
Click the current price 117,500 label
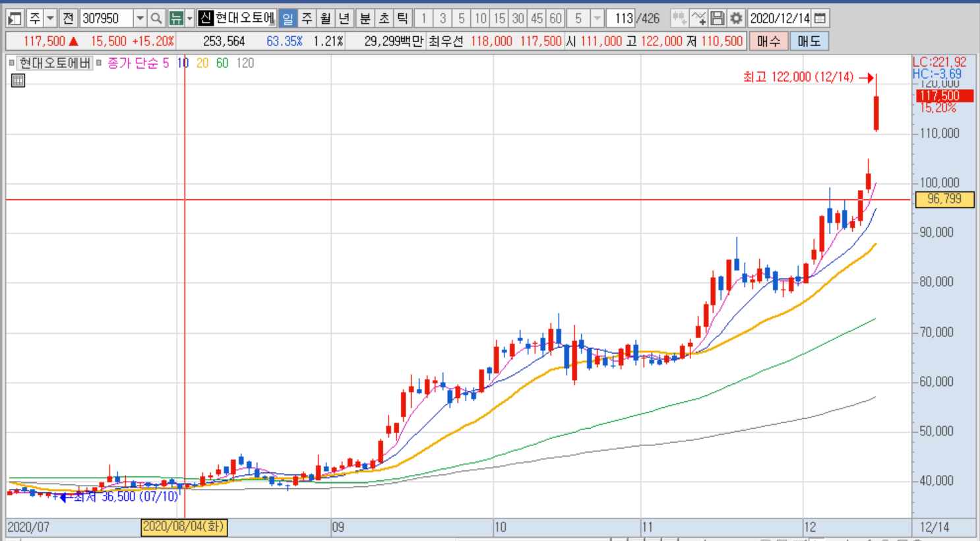pyautogui.click(x=44, y=41)
